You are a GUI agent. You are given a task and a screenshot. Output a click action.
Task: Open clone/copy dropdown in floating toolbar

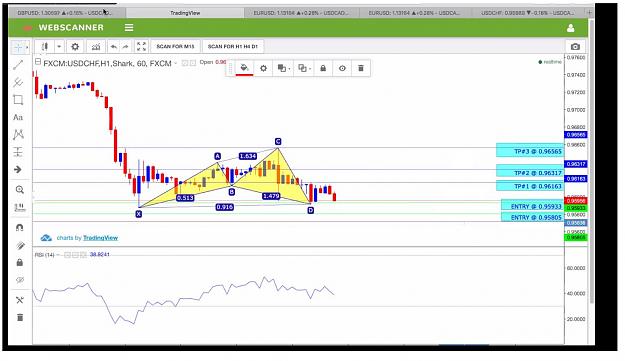(304, 69)
